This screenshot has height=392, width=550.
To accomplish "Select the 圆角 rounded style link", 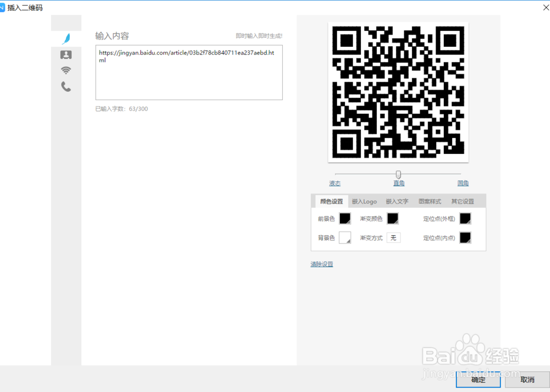I will pos(463,184).
